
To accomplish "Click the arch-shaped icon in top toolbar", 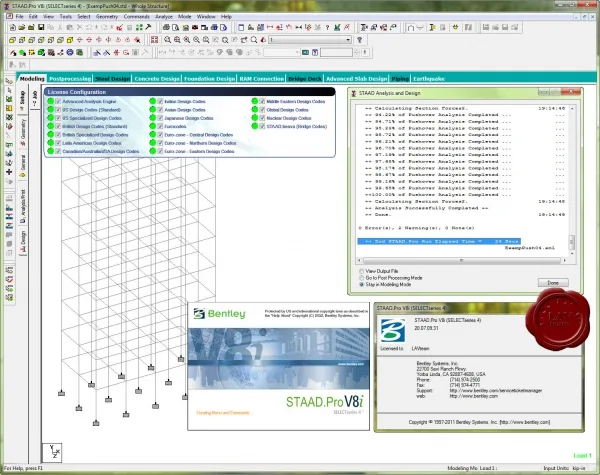I will [x=411, y=28].
